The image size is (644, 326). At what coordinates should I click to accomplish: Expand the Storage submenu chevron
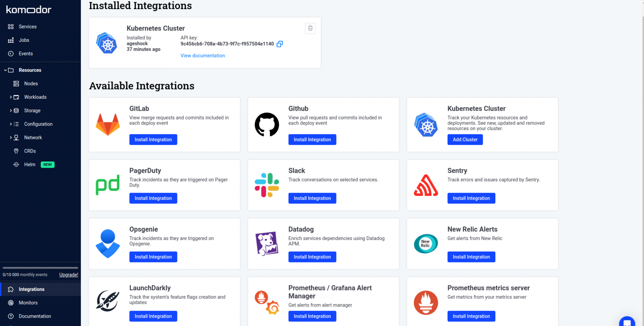click(x=11, y=111)
